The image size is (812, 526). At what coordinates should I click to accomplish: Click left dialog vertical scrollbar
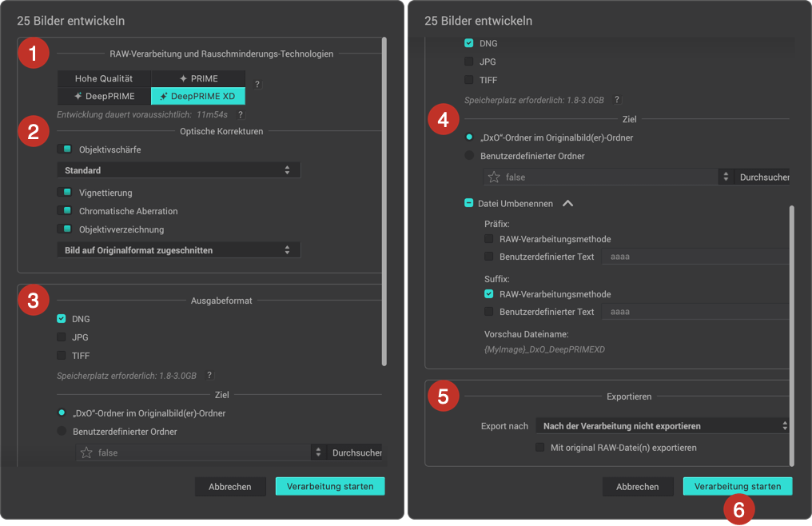[x=384, y=201]
